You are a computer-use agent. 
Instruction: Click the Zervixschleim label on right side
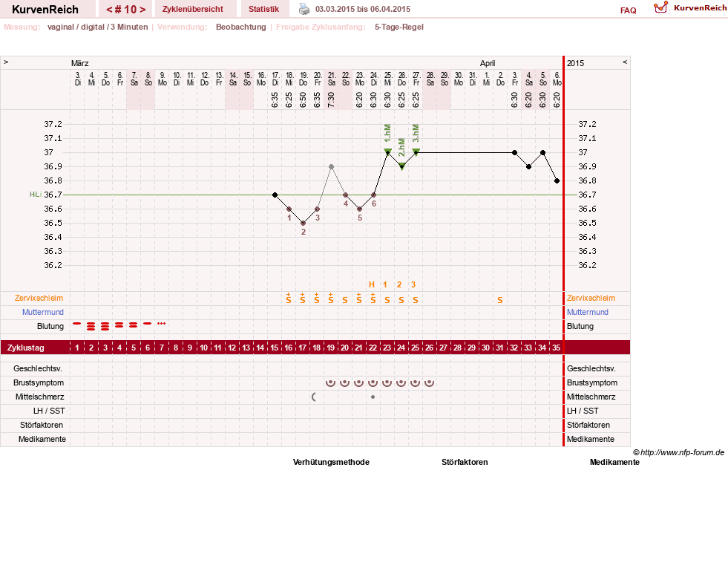click(x=591, y=298)
